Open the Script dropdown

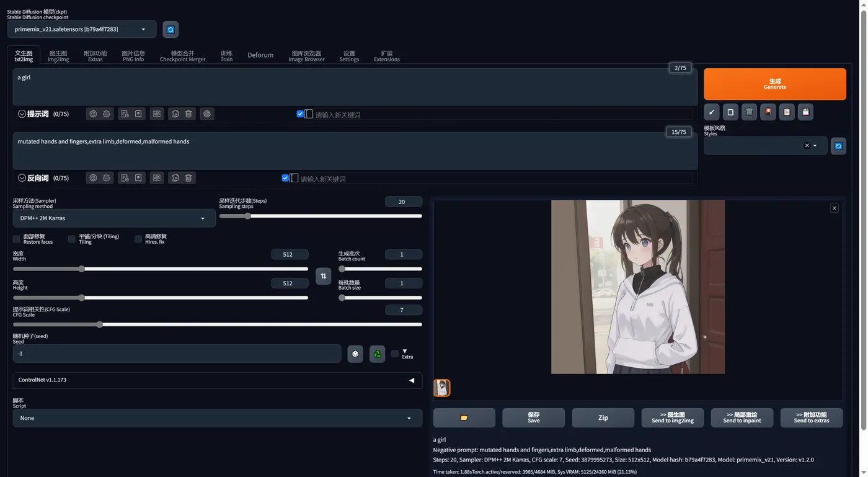click(217, 418)
